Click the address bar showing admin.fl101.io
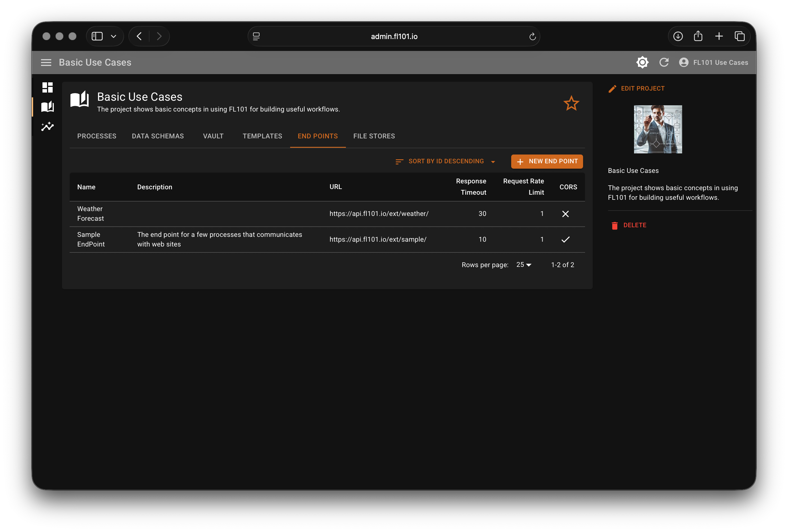788x532 pixels. pyautogui.click(x=393, y=36)
